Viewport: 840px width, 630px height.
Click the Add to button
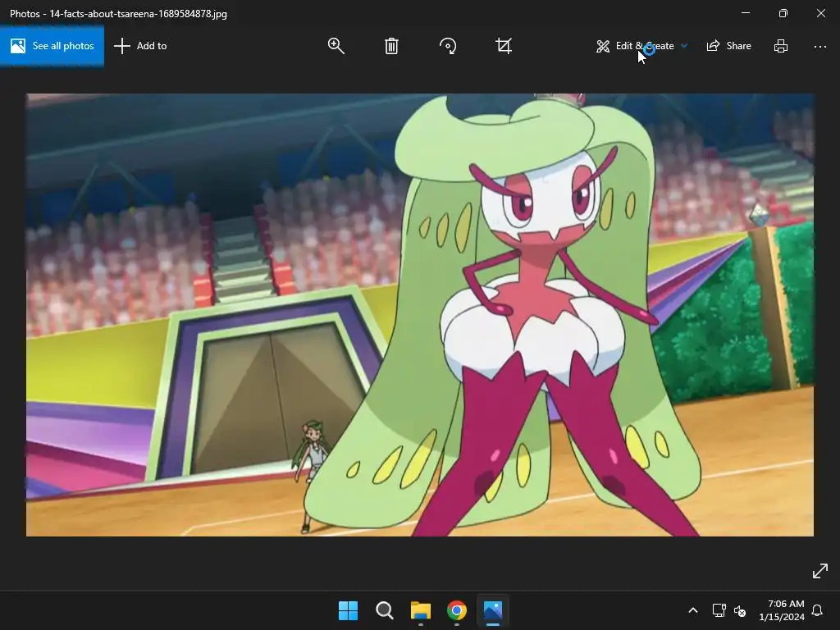140,46
